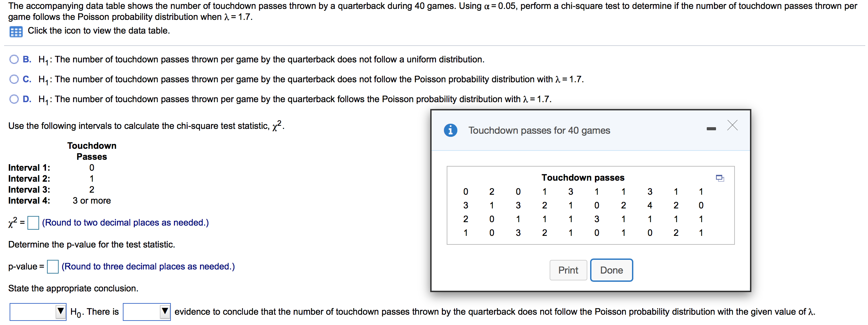Select answer choice B radio button
Image resolution: width=868 pixels, height=325 pixels.
point(14,59)
